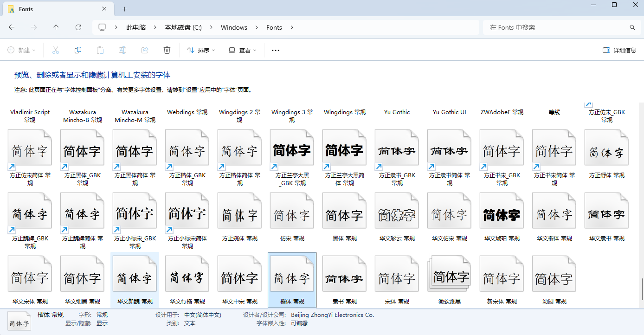Click Windows in the breadcrumb path
This screenshot has height=335, width=644.
click(x=234, y=27)
